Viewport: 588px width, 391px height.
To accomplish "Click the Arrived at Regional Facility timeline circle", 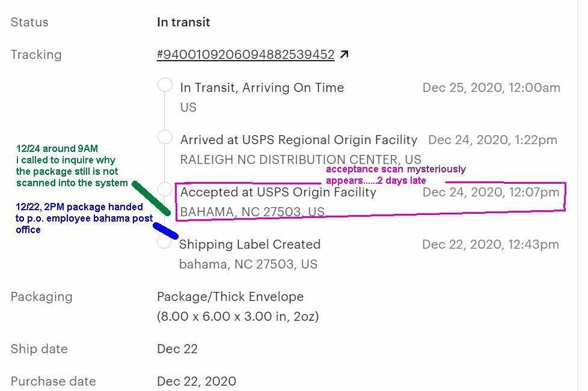I will click(x=165, y=138).
